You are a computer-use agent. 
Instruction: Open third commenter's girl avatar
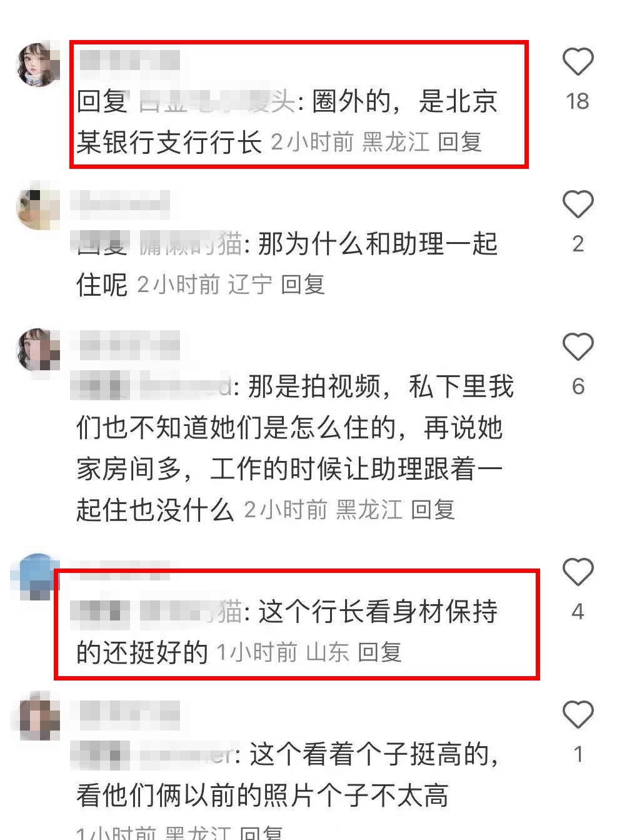[38, 350]
